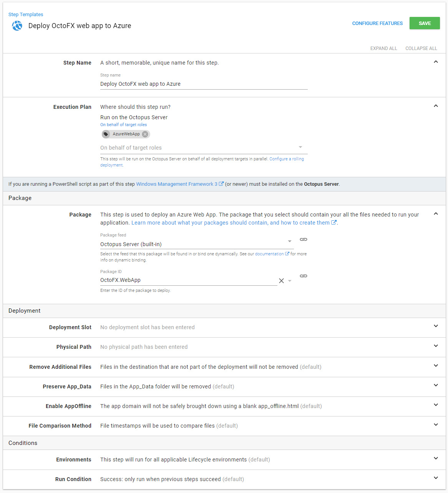Click the tag icon on AzureWebApp chip
448x493 pixels.
[x=106, y=134]
